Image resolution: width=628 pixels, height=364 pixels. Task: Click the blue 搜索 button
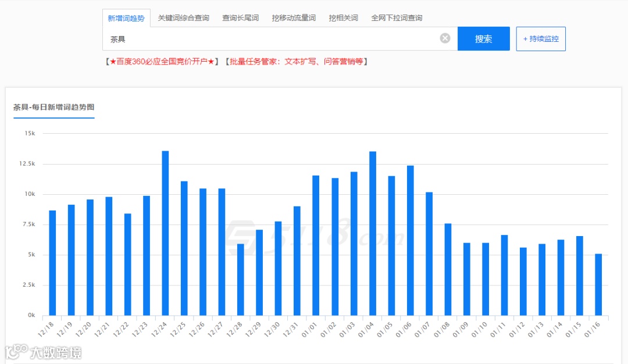pyautogui.click(x=483, y=39)
